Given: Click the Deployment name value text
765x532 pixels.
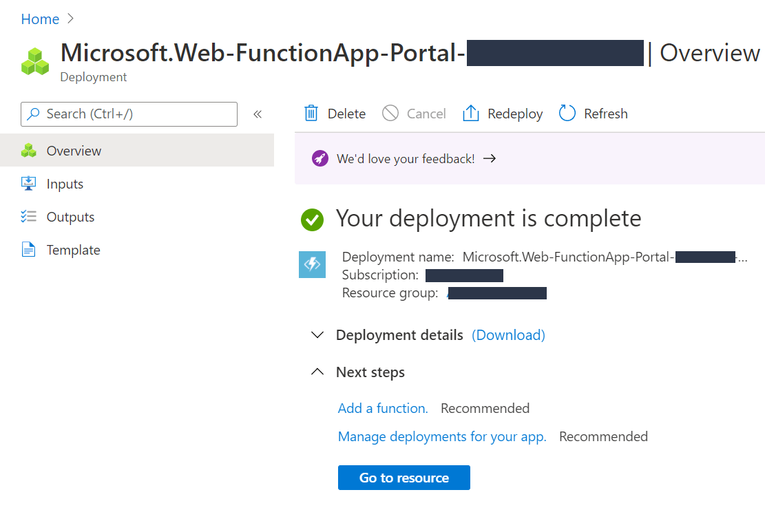Looking at the screenshot, I should pyautogui.click(x=605, y=257).
